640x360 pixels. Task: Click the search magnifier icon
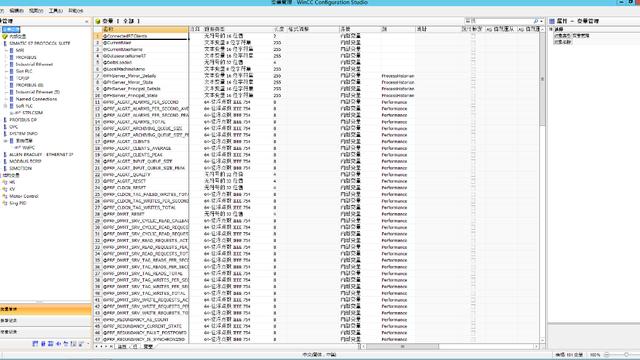click(536, 21)
